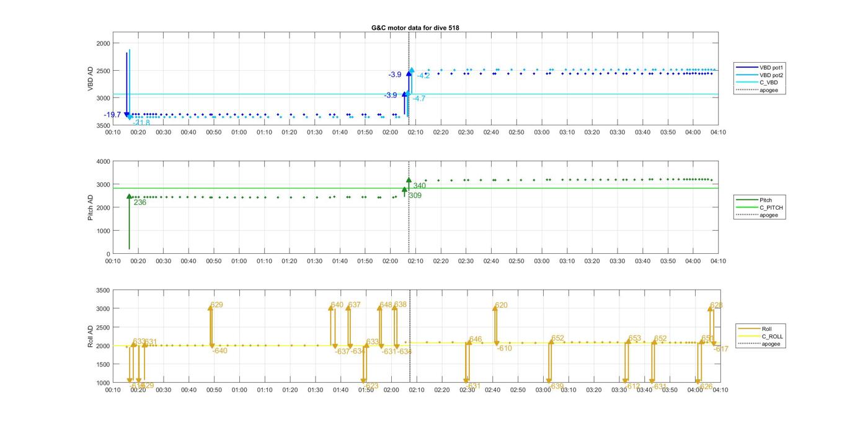
Task: Click the '651' roll data label
Action: [707, 338]
